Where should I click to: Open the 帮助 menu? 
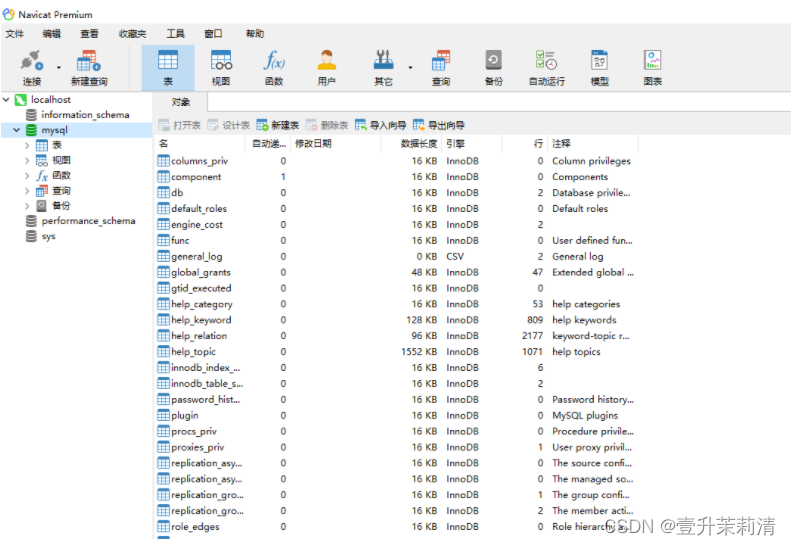pos(255,34)
